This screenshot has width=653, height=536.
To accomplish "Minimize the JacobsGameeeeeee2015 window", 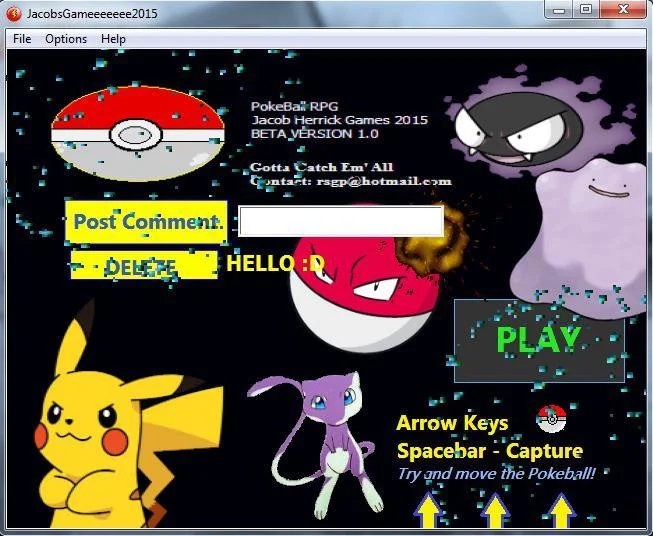I will 559,10.
